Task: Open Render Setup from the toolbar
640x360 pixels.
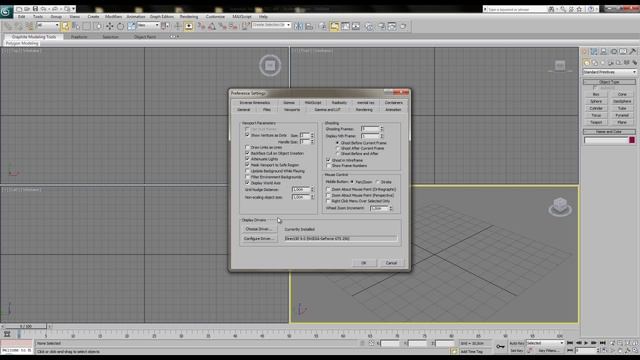Action: (381, 26)
